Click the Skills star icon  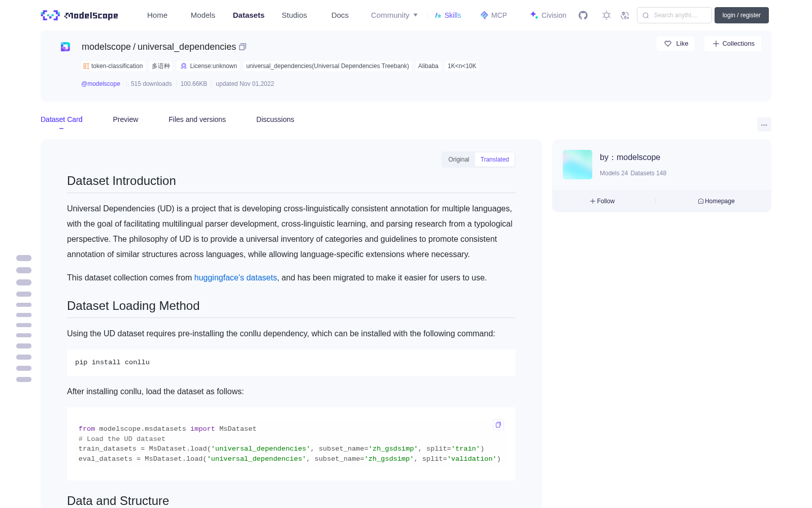tap(438, 15)
